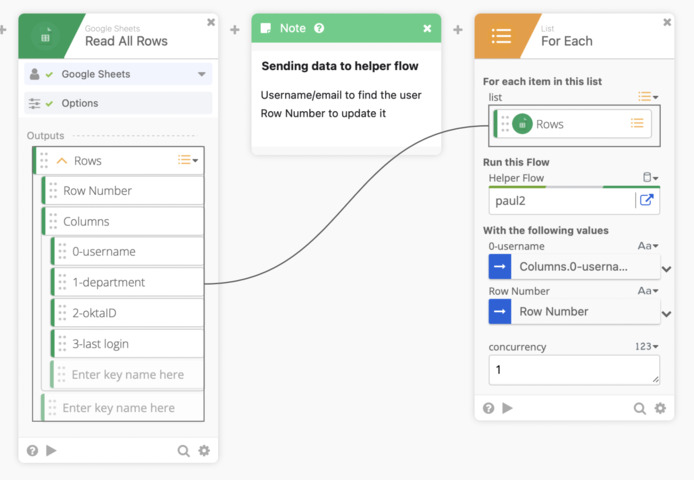Expand chevron beside Row Number value

point(667,314)
